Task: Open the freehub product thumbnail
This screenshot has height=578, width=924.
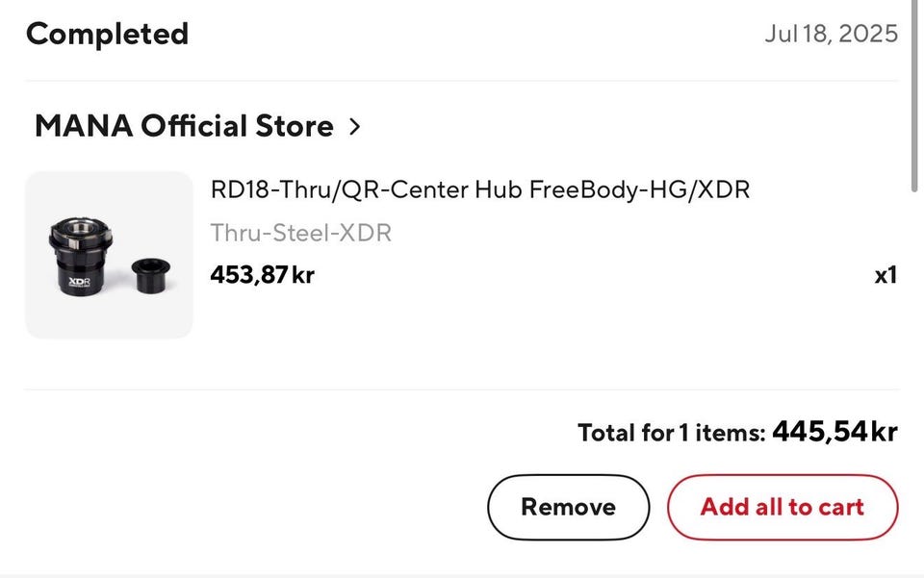Action: 109,255
